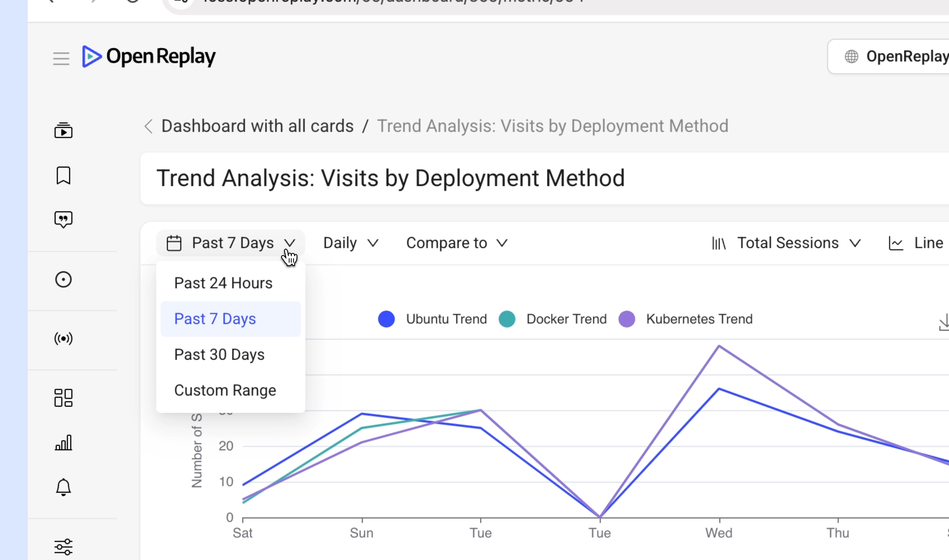Open the OpenReplay project selector
The height and width of the screenshot is (560, 949).
(x=889, y=57)
